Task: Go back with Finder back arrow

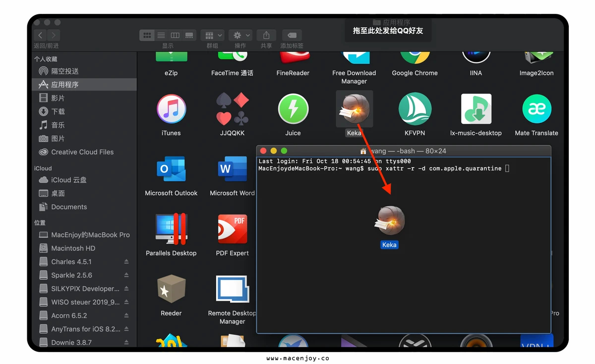Action: tap(40, 35)
